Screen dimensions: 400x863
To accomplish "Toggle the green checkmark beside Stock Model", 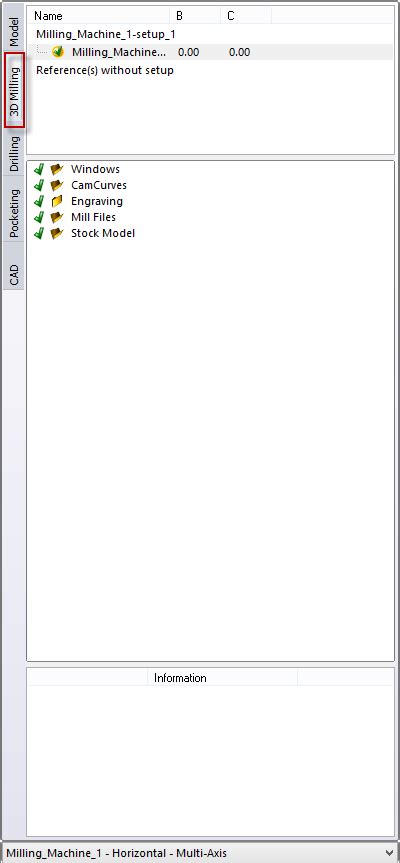I will [39, 233].
